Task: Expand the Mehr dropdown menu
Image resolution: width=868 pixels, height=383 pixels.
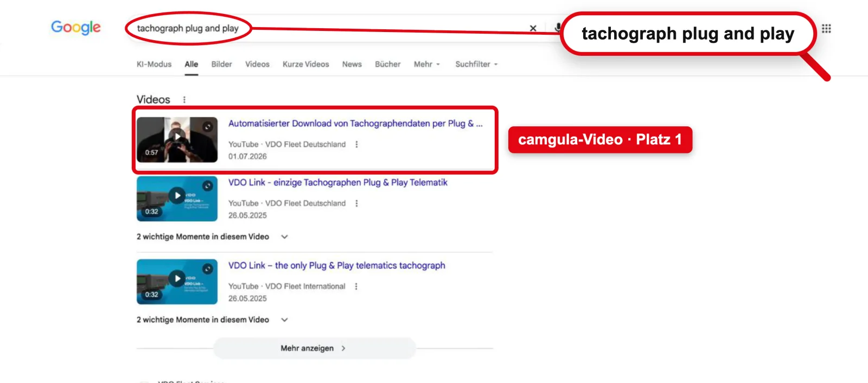Action: pyautogui.click(x=427, y=64)
